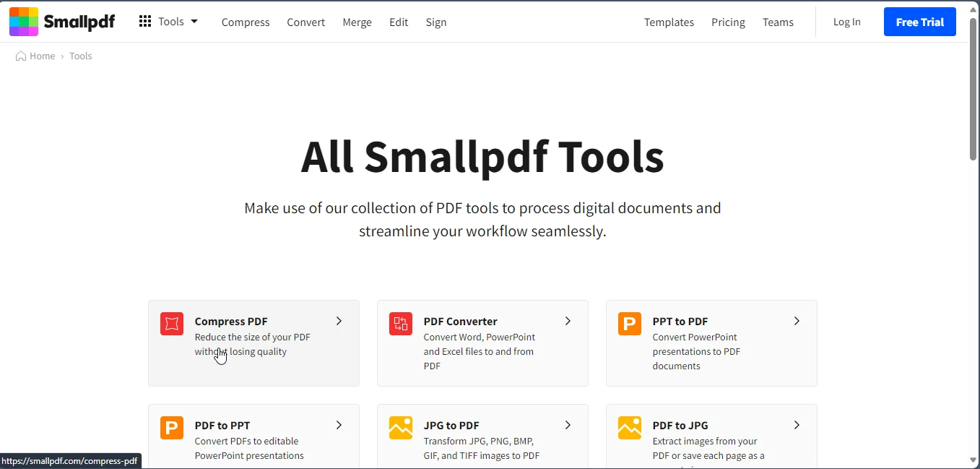Go to the Templates page

(669, 22)
